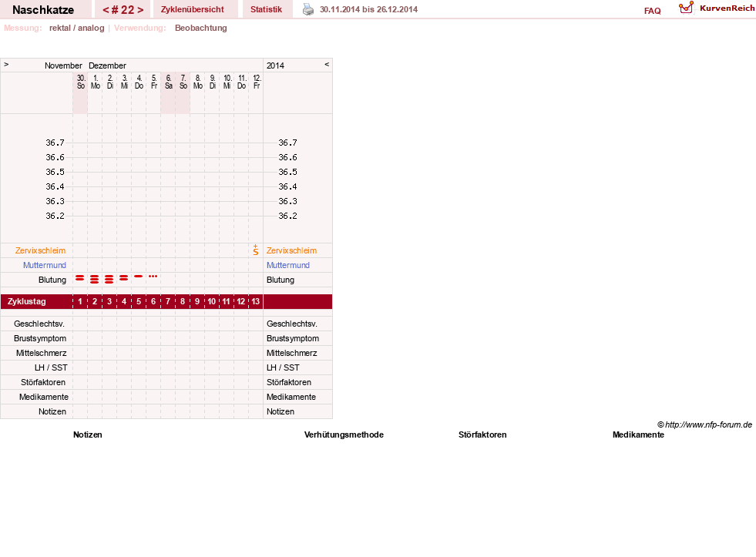This screenshot has height=557, width=756.
Task: Click the right Notizen row label
Action: (280, 411)
